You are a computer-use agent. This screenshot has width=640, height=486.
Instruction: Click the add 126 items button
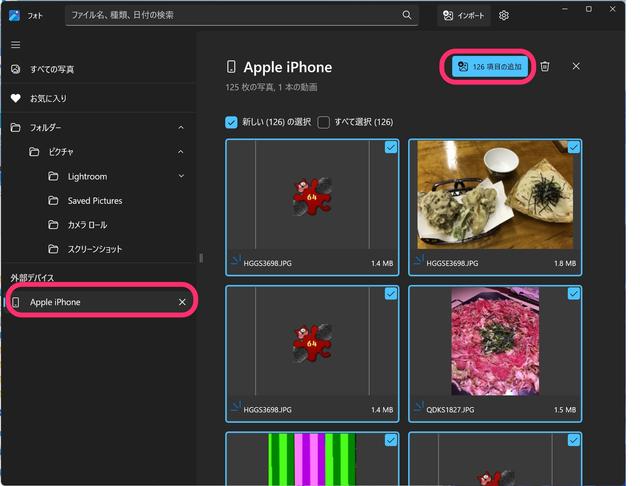click(487, 67)
